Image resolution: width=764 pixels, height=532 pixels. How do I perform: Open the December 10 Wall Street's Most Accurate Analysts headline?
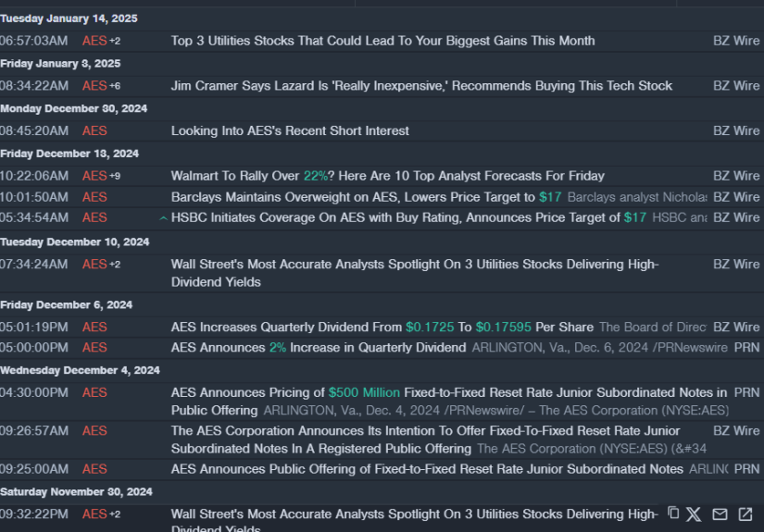click(415, 273)
